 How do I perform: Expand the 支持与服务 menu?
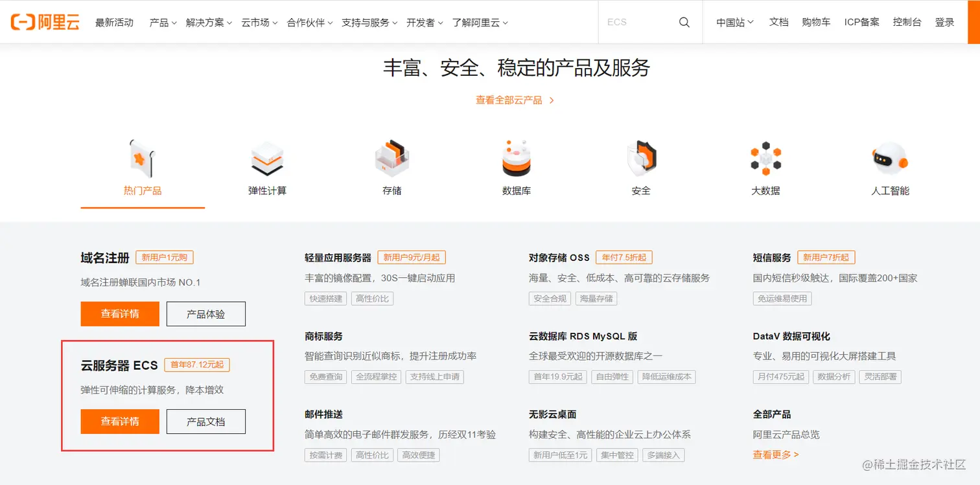(369, 22)
